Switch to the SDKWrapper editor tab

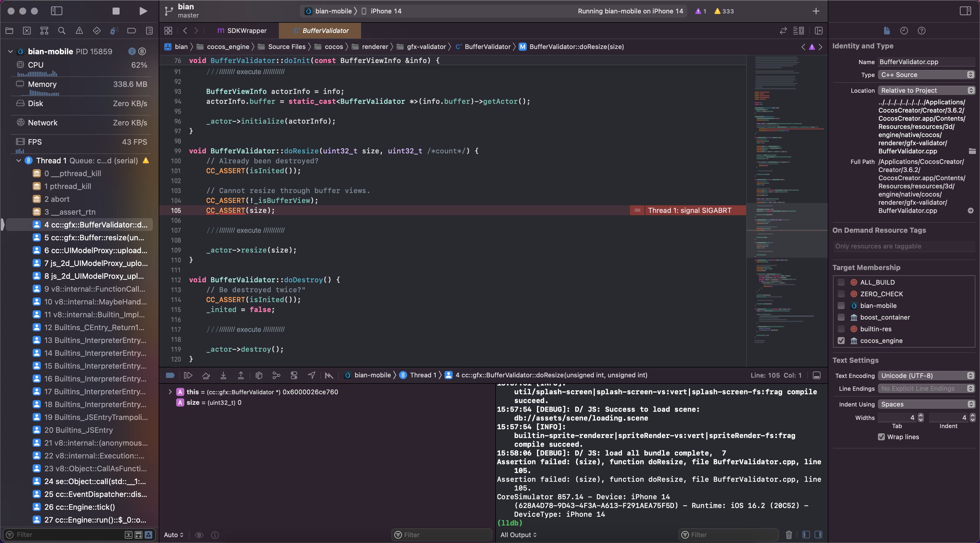point(242,31)
